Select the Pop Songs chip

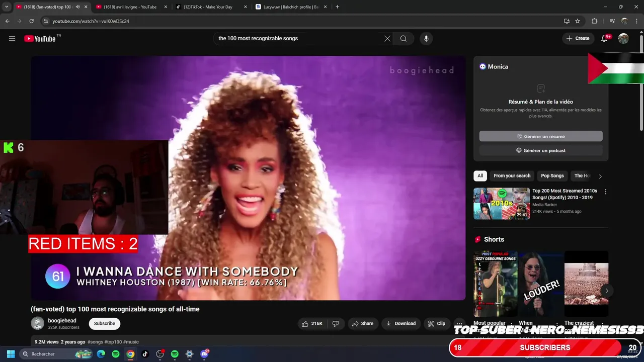[552, 176]
